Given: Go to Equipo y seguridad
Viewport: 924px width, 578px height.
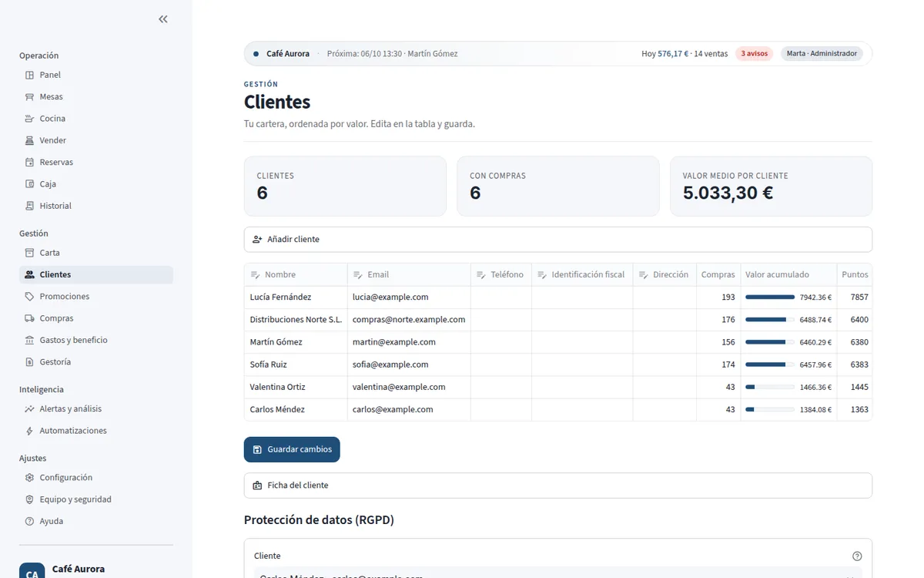Looking at the screenshot, I should click(x=96, y=499).
